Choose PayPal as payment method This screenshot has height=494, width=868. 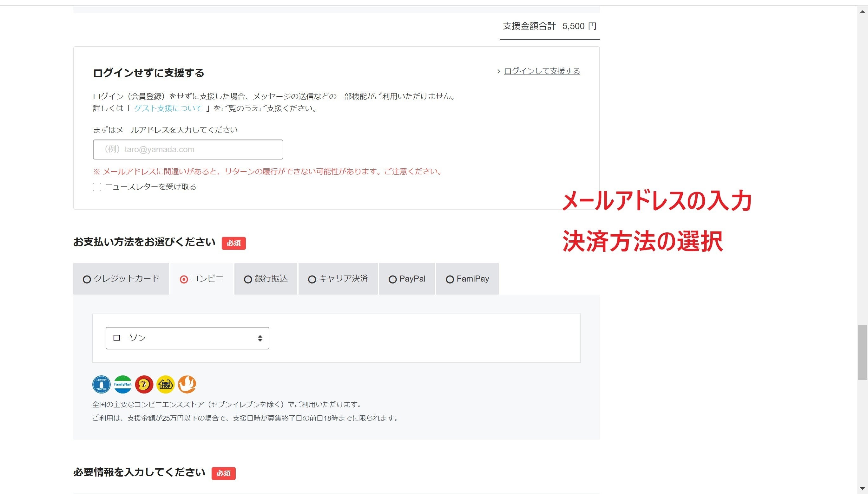(407, 279)
